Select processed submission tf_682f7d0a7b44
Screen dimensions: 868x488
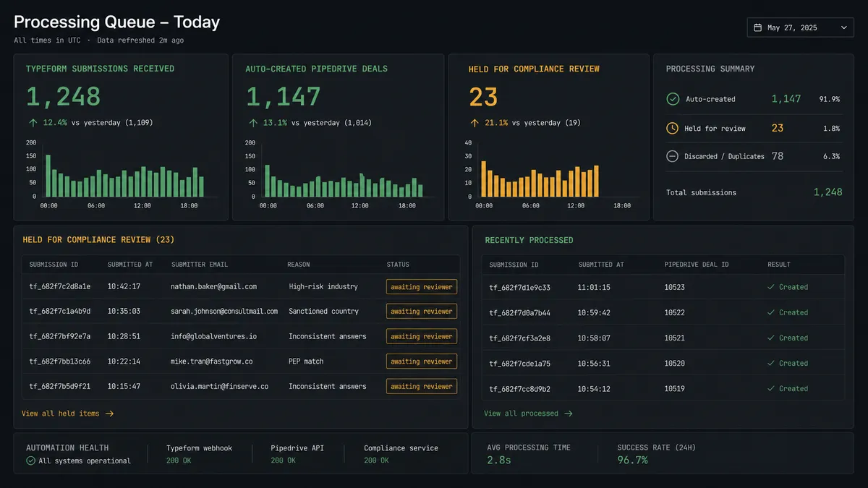[520, 312]
